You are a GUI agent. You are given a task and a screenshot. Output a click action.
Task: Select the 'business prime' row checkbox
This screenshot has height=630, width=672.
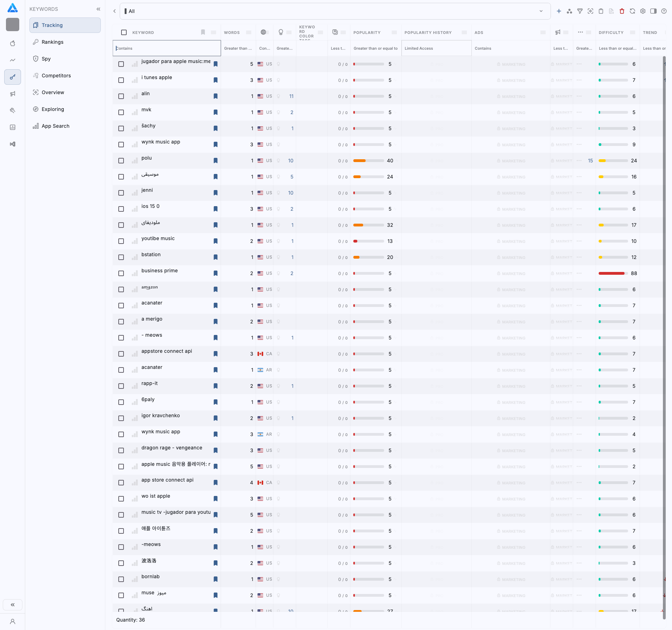[121, 273]
